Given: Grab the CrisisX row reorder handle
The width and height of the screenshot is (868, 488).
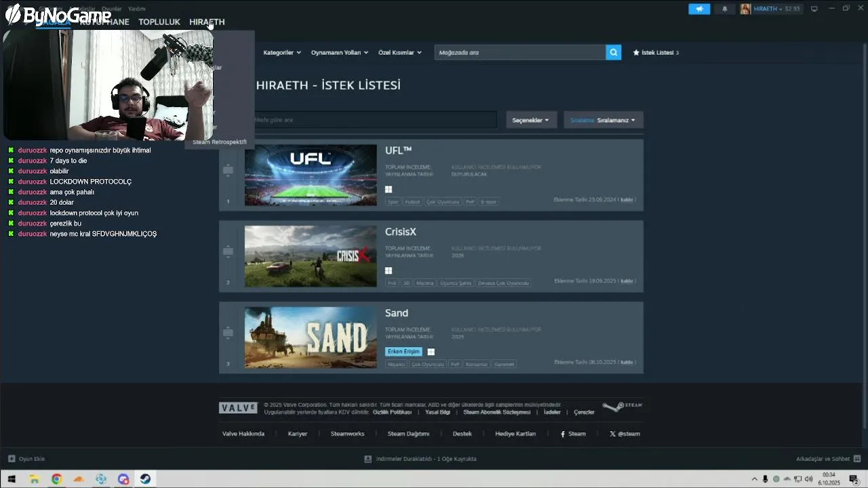Looking at the screenshot, I should [228, 251].
